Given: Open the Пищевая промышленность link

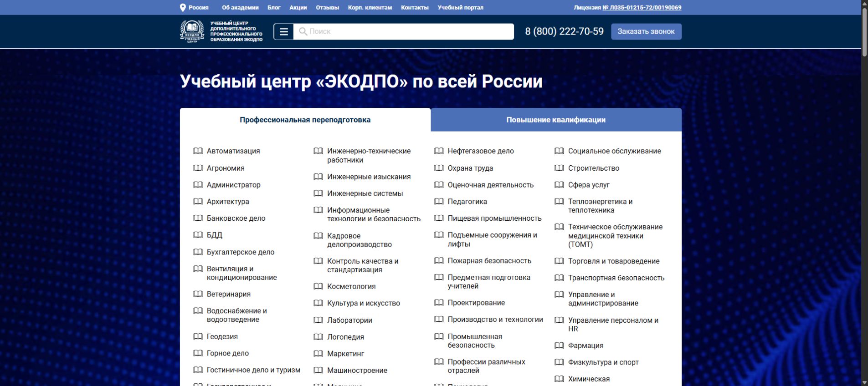Looking at the screenshot, I should pyautogui.click(x=495, y=218).
